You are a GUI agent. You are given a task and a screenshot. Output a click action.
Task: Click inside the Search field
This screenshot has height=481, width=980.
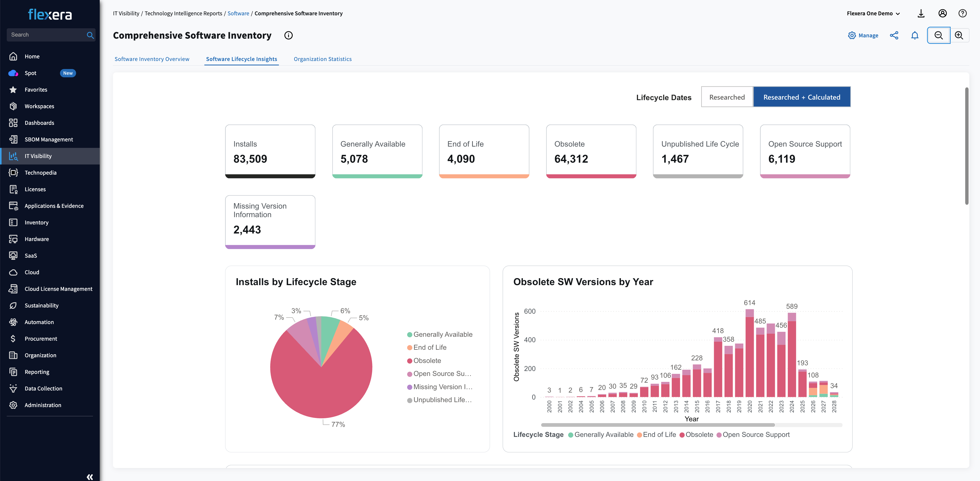(46, 34)
